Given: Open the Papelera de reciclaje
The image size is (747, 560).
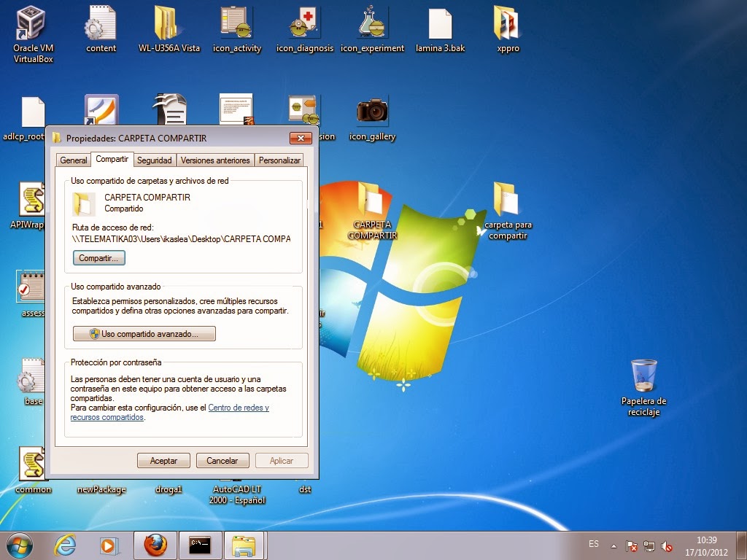Looking at the screenshot, I should (643, 376).
